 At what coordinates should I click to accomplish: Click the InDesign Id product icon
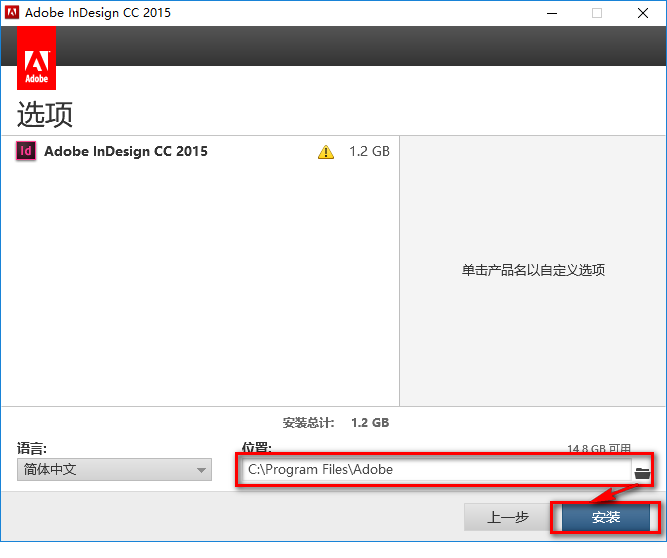pyautogui.click(x=26, y=151)
